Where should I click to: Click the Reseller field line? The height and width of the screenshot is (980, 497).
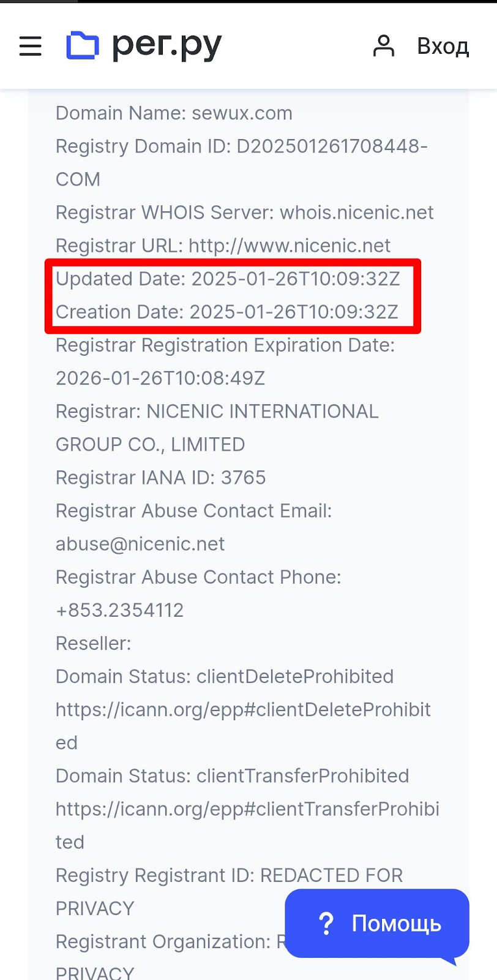tap(93, 643)
